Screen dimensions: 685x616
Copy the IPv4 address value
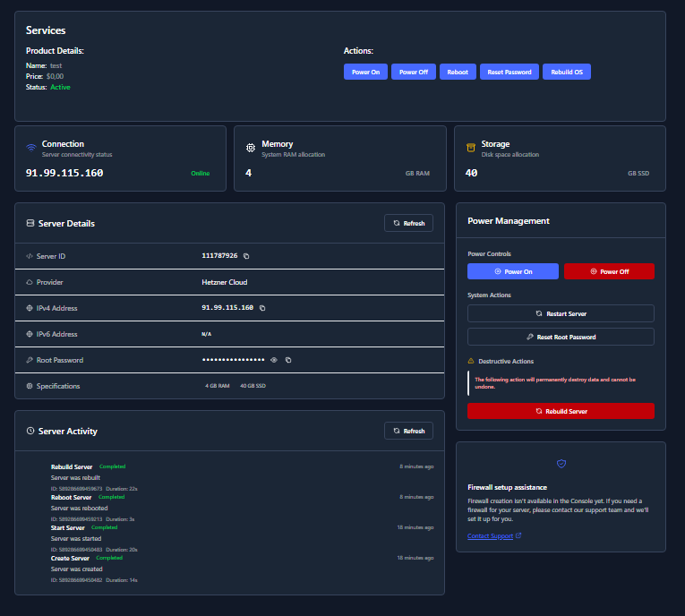coord(262,308)
